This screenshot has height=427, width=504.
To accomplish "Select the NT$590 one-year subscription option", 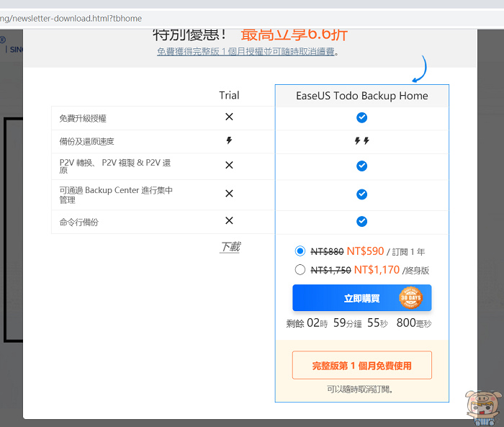I will point(300,251).
